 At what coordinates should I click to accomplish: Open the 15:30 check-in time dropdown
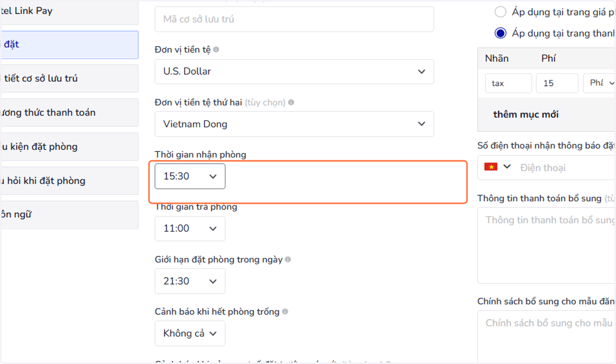click(190, 176)
